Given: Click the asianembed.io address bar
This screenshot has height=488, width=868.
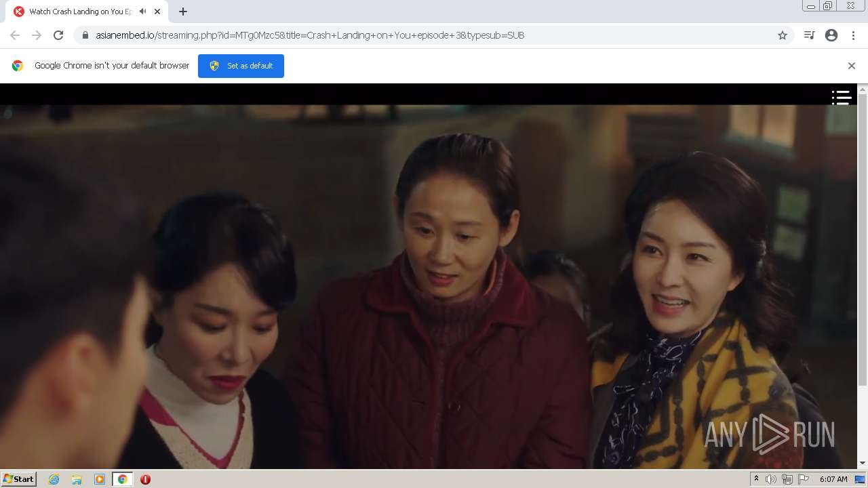Looking at the screenshot, I should pyautogui.click(x=434, y=35).
